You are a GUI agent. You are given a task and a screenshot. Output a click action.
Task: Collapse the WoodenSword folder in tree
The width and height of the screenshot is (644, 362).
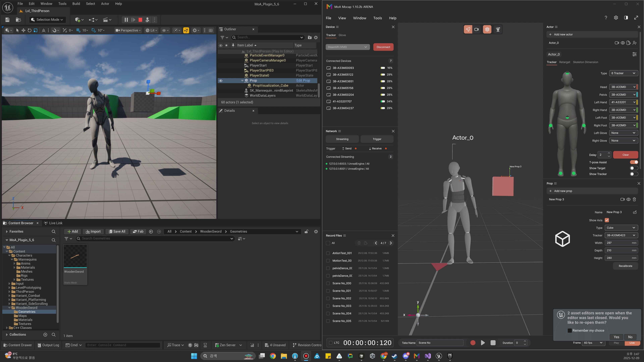click(x=10, y=308)
